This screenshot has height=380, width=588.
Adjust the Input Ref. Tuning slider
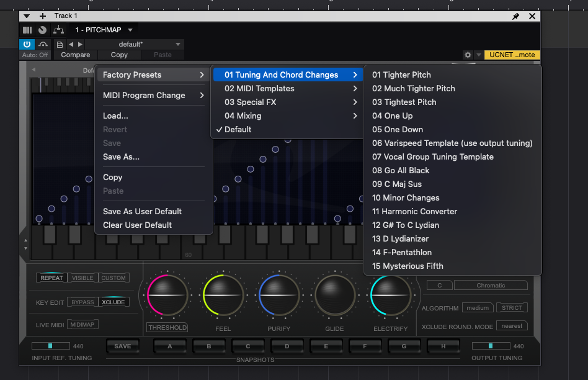point(51,346)
